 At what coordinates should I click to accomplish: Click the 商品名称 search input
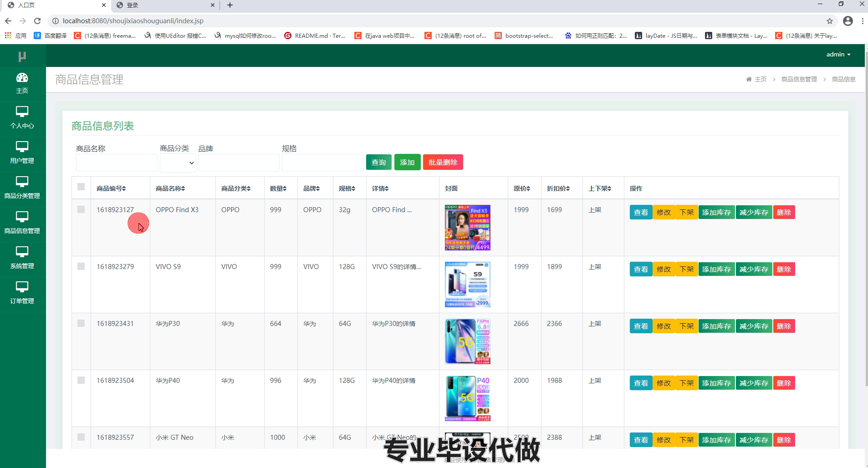pyautogui.click(x=117, y=163)
